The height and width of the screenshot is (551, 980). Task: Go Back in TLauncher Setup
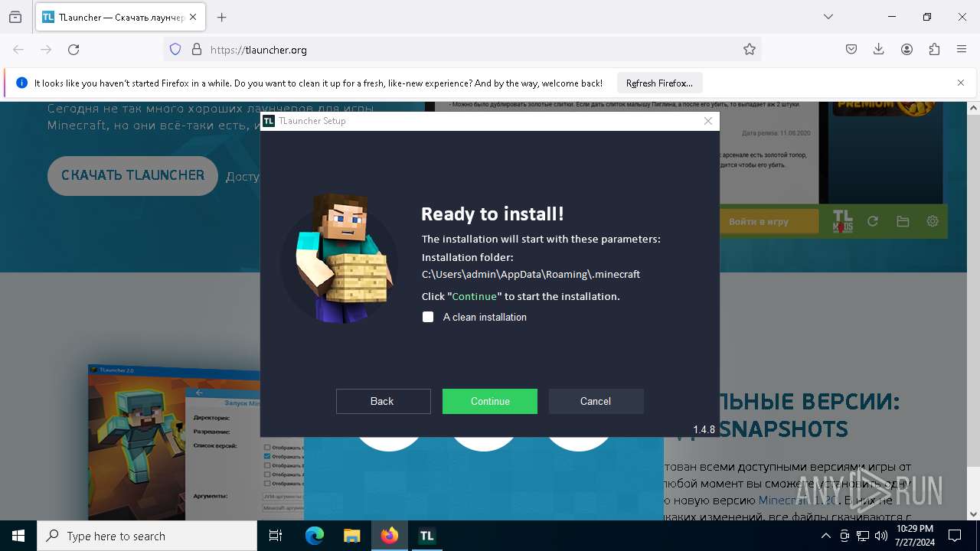pyautogui.click(x=383, y=401)
